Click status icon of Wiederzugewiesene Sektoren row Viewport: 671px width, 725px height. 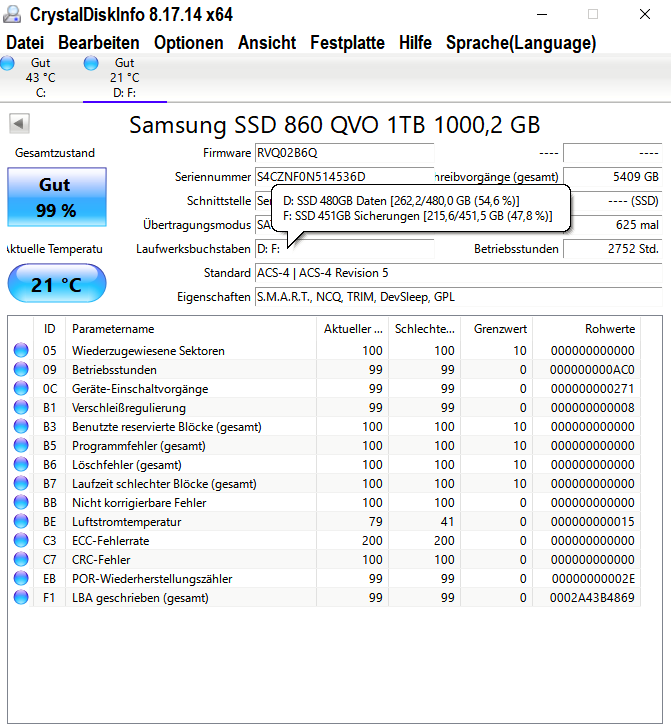coord(21,350)
